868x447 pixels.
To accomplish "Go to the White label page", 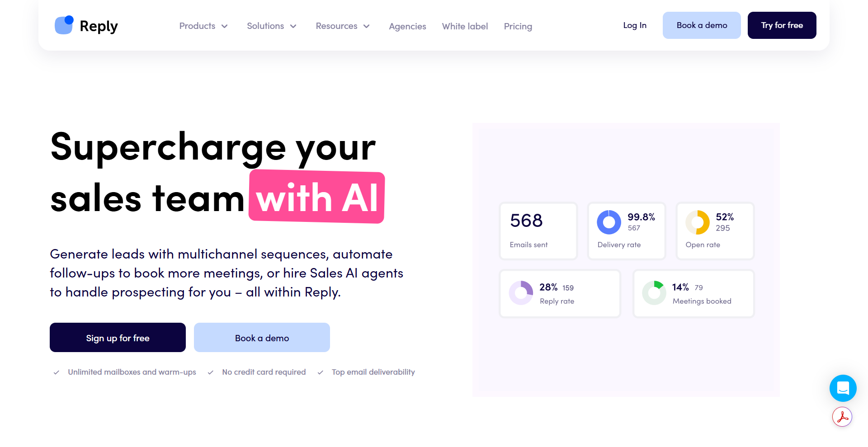I will point(465,26).
